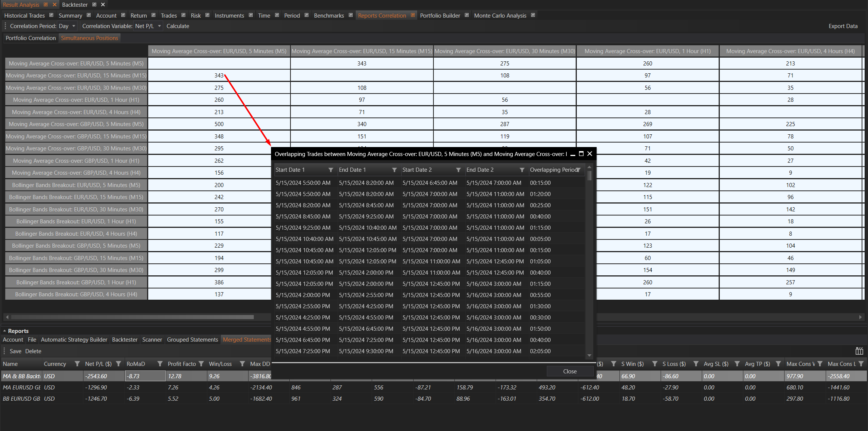Click the horizontal scrollbar under correlation table

(x=132, y=317)
